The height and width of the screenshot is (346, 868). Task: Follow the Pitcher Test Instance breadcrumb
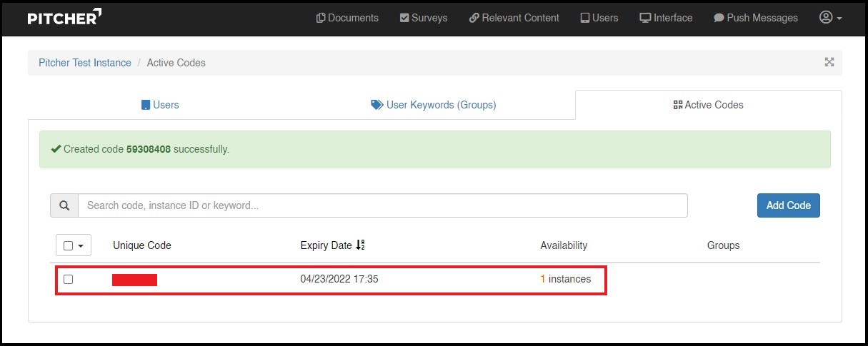point(85,63)
